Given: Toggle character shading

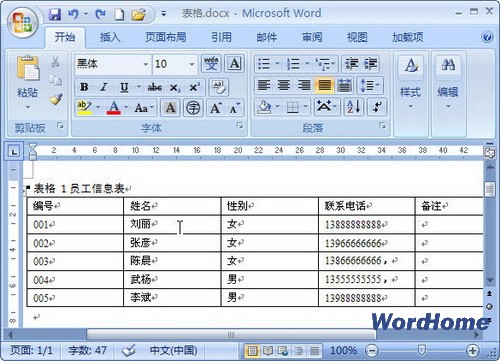Looking at the screenshot, I should 170,108.
